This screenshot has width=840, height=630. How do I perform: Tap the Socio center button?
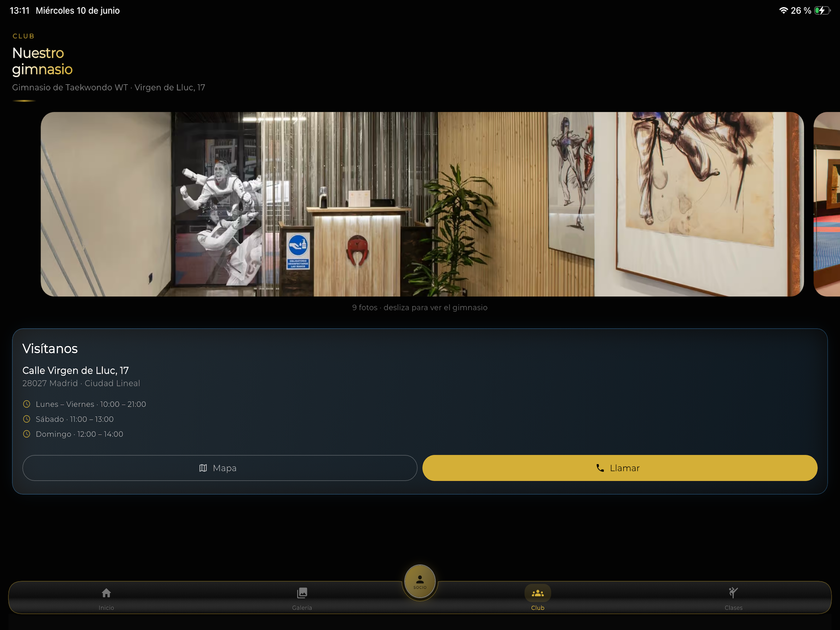(420, 581)
